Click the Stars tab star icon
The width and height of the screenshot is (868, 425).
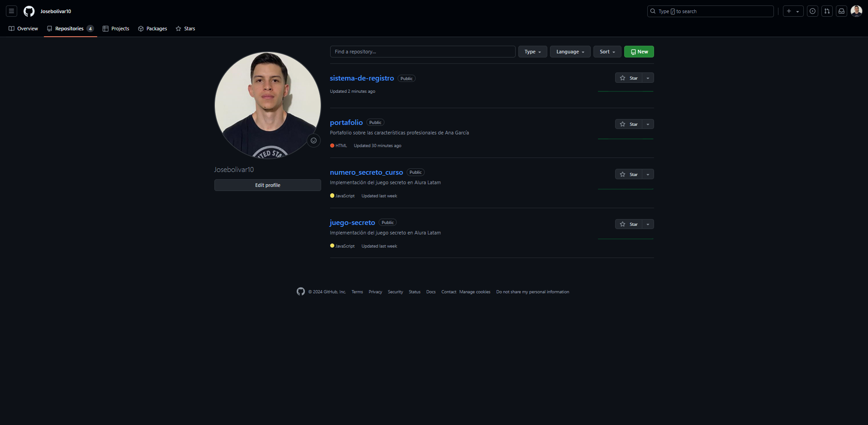point(179,29)
